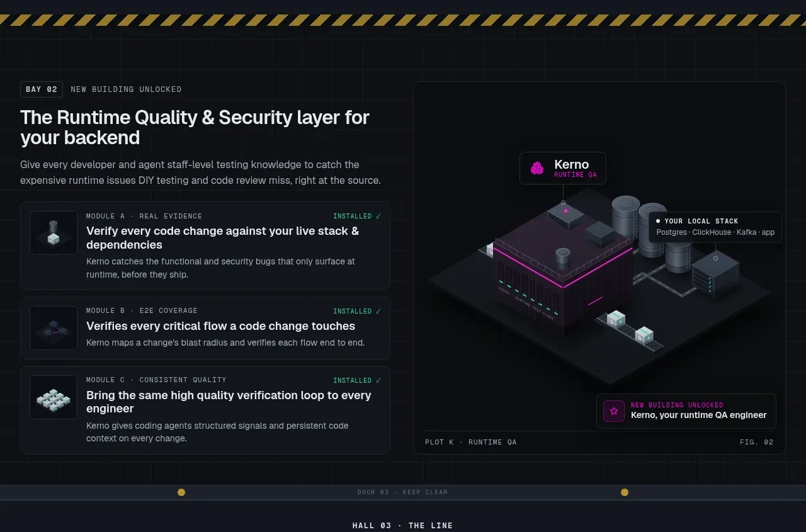Select the paragraph starting "Give every developer and agent"
The image size is (806, 532).
pos(200,173)
